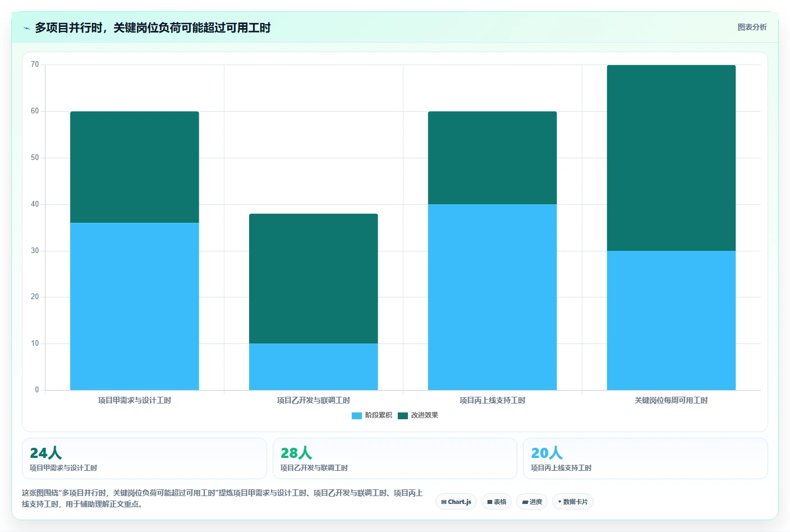The height and width of the screenshot is (532, 790).
Task: Click the blue bar segment for 项目乙开发与联调工时
Action: tap(314, 366)
